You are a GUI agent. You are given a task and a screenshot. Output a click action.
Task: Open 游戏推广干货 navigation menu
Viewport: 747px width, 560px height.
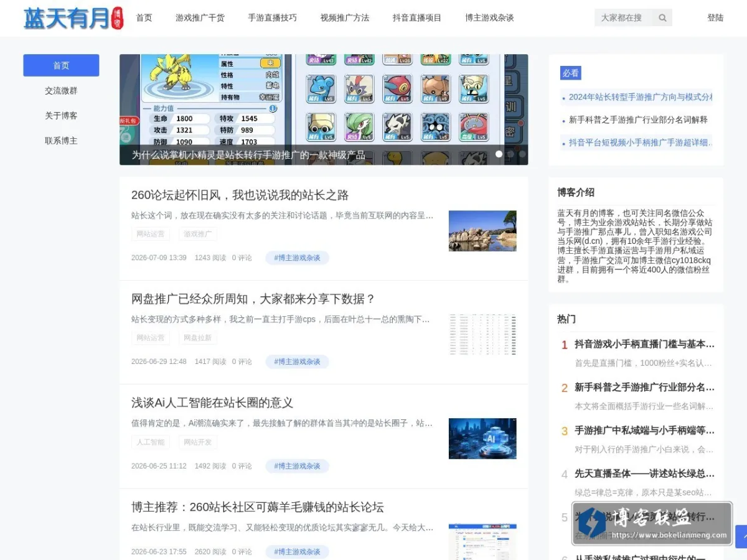[200, 18]
